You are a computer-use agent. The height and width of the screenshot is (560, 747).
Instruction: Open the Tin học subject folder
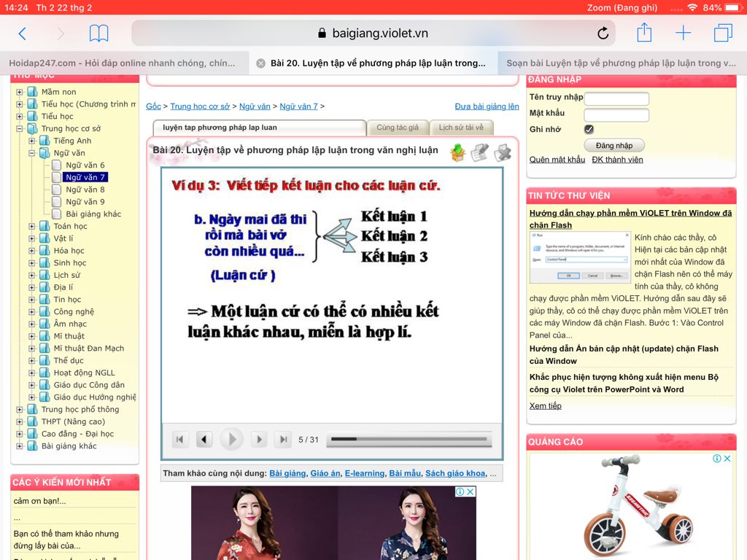(67, 300)
